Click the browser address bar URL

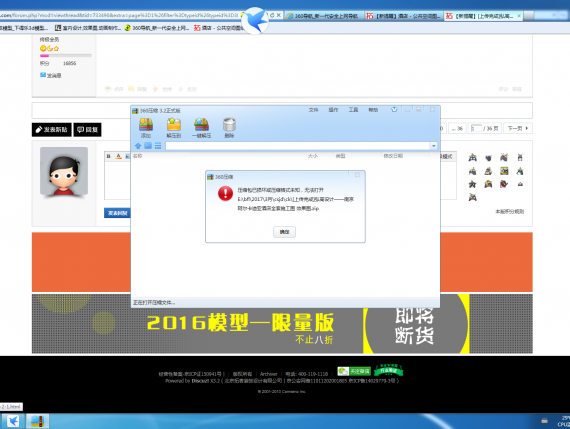pos(119,15)
